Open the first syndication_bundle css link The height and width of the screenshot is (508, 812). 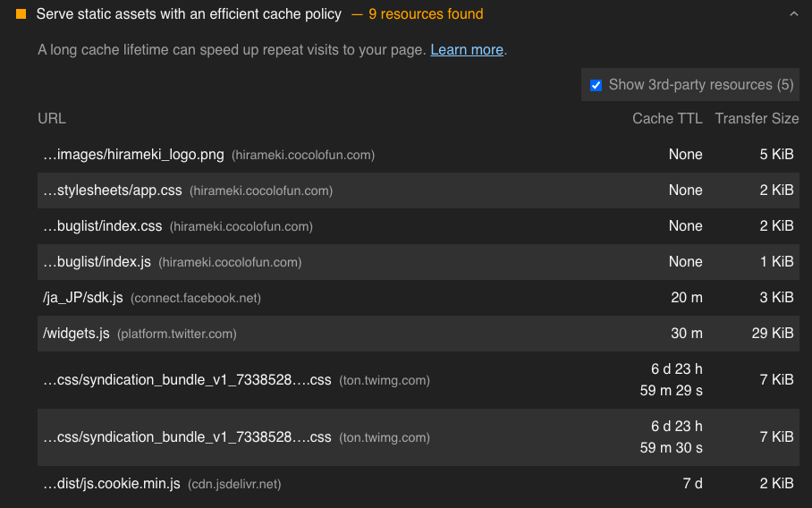coord(187,379)
